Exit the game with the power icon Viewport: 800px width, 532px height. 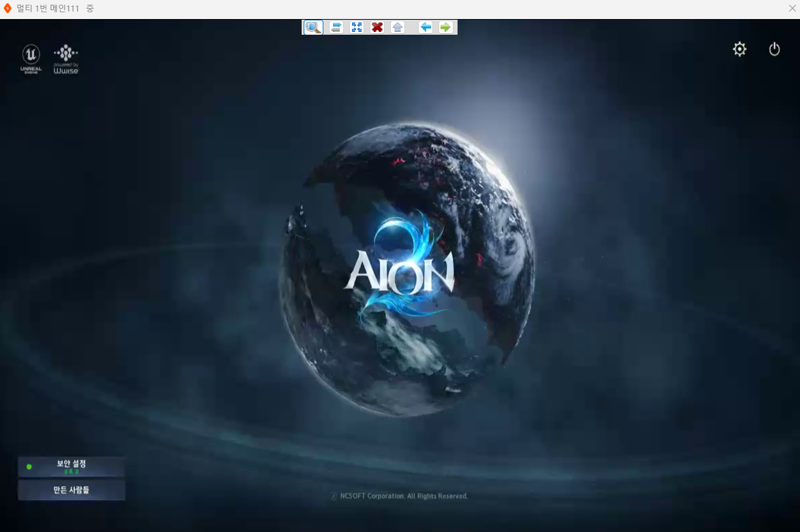774,49
